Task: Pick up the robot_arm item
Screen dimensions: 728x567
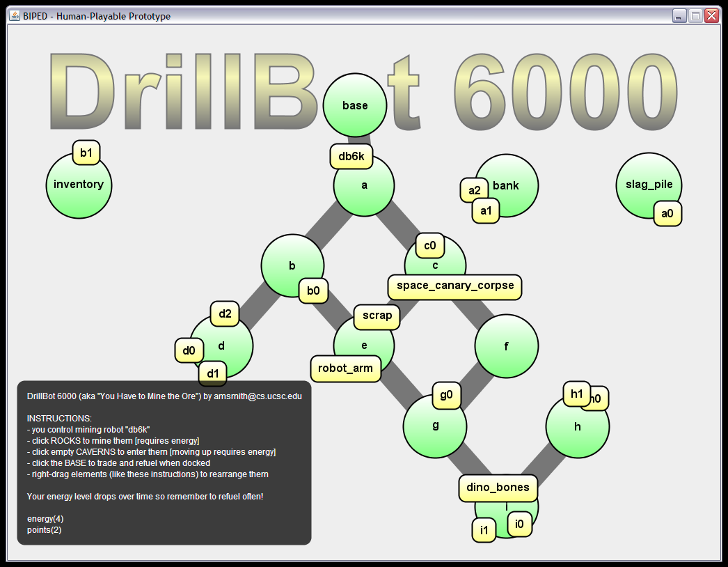Action: tap(345, 368)
